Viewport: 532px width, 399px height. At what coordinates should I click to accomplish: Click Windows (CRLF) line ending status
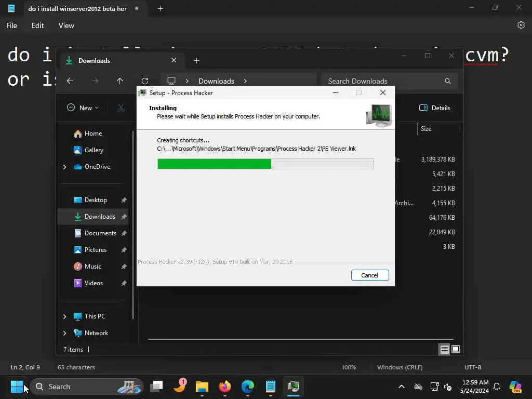click(400, 367)
